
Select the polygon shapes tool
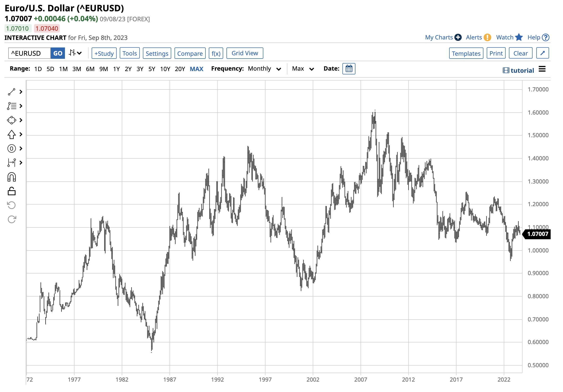(12, 120)
